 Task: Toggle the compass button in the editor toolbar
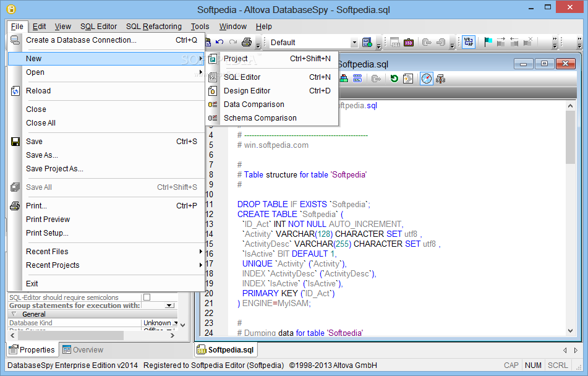point(427,79)
